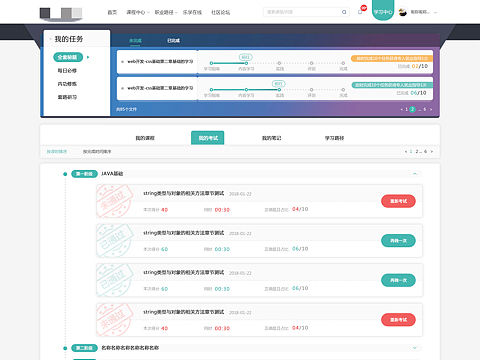Open 乐学在线 in top navigation
Viewport: 480px width, 360px height.
click(192, 12)
